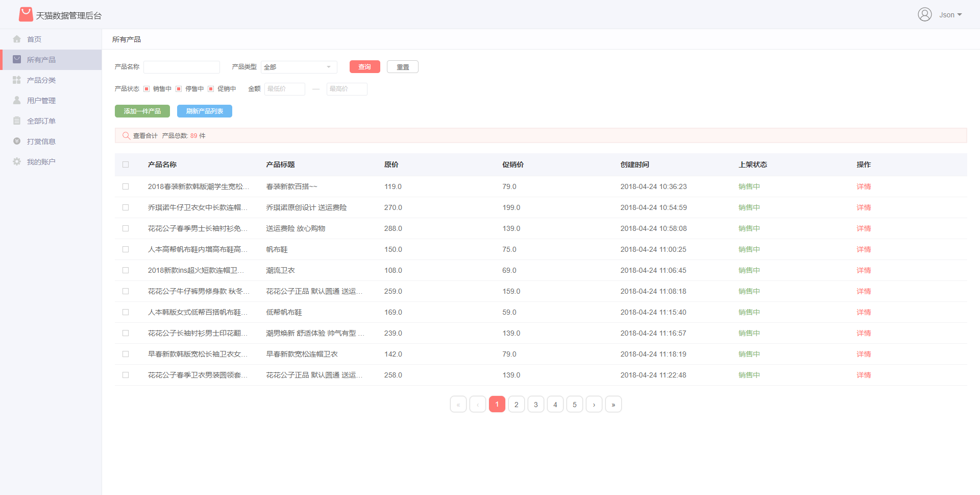Check row 花花公子春季男士长袖衬衫免
Viewport: 980px width, 495px height.
[x=126, y=228]
